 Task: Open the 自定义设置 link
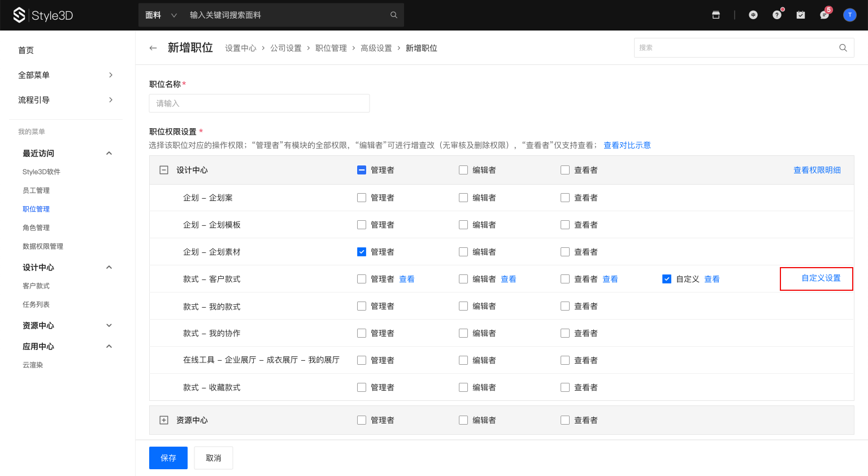(821, 278)
